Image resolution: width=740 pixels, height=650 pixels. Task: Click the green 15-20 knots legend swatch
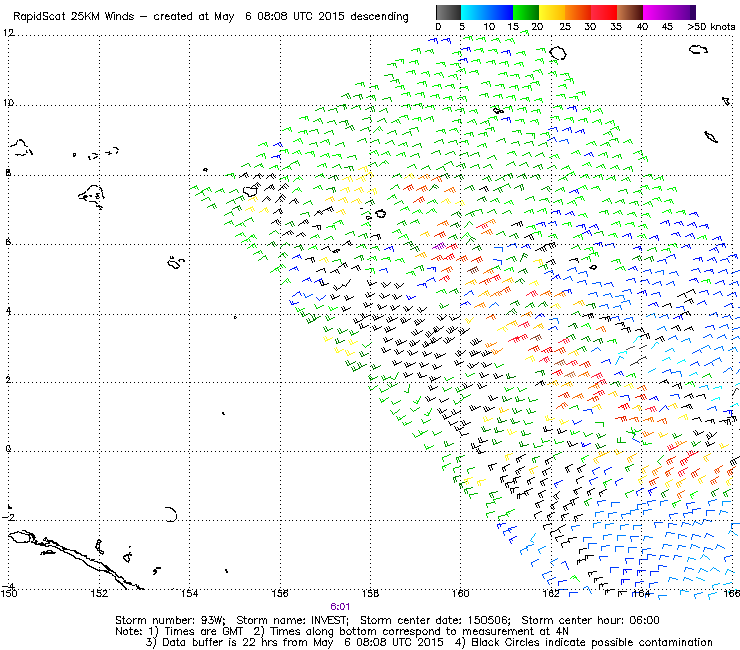click(x=526, y=12)
